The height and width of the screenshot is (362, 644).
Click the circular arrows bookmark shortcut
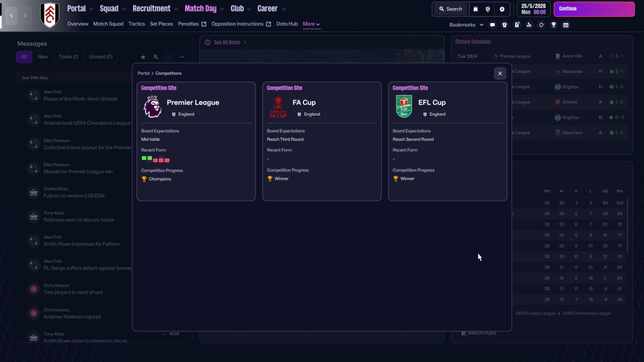(541, 25)
